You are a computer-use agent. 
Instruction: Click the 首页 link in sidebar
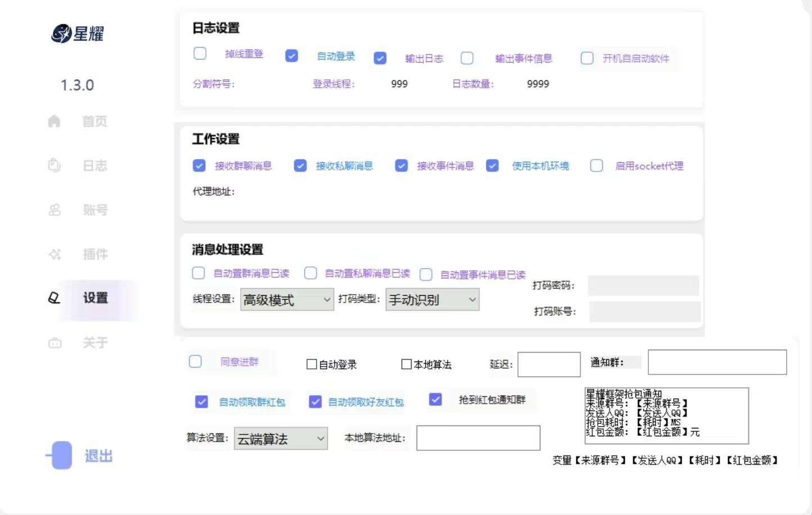point(94,121)
